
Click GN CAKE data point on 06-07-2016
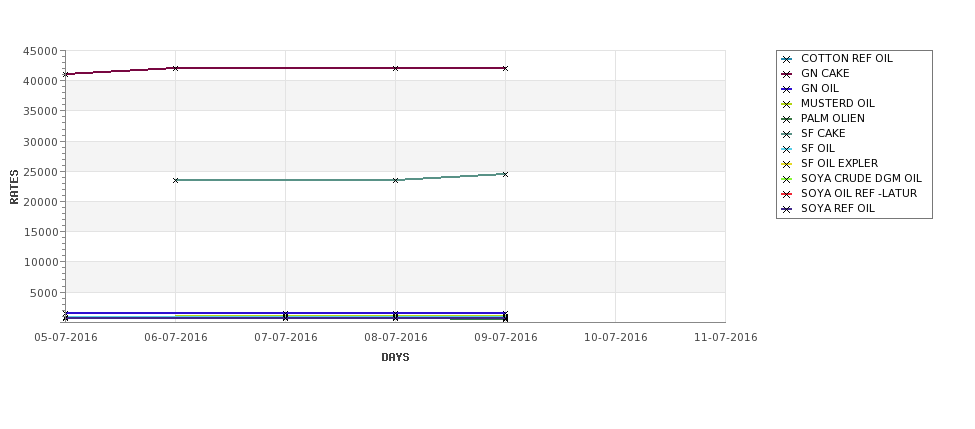(x=175, y=68)
